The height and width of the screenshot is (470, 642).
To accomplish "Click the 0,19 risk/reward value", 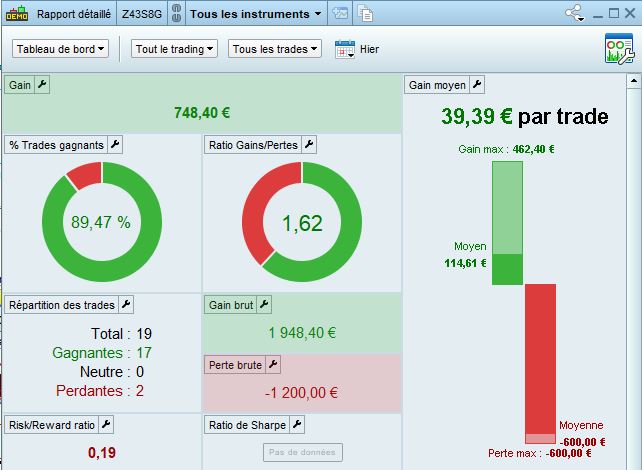I will (102, 453).
